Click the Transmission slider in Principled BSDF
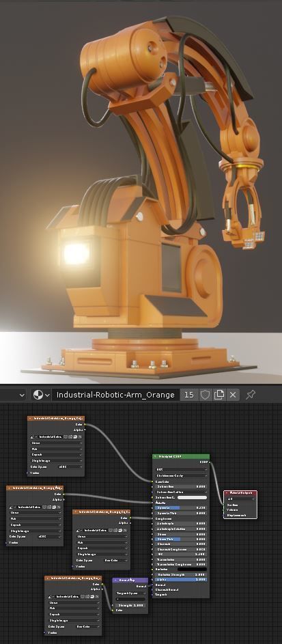This screenshot has width=282, height=644. pos(181,559)
